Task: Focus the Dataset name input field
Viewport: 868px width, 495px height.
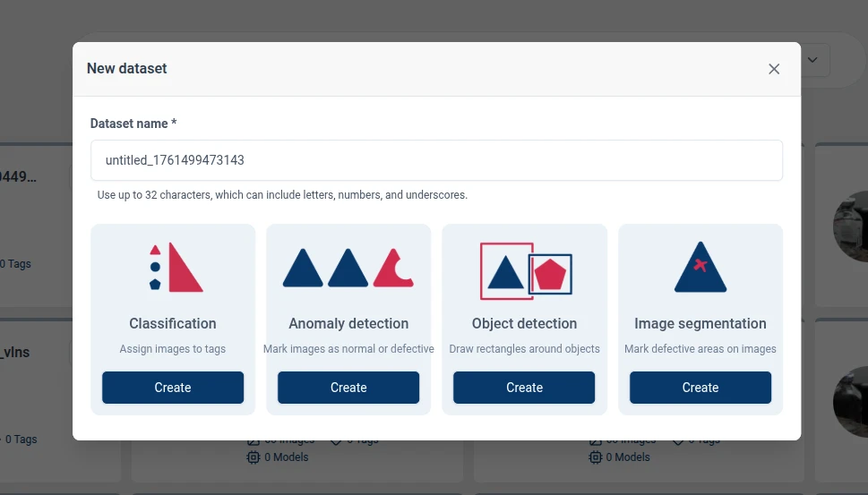Action: tap(436, 160)
